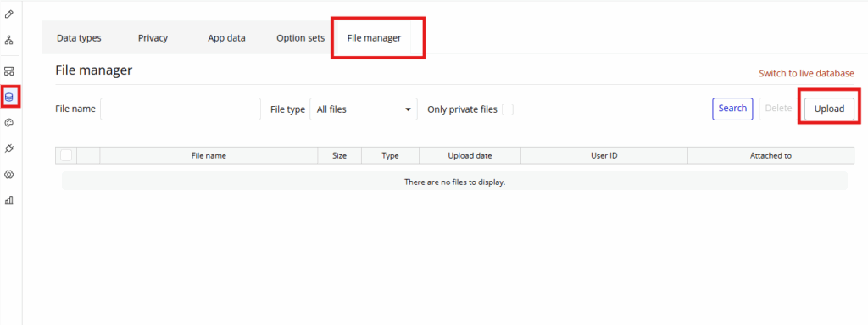Go to the Option sets tab

tap(301, 38)
